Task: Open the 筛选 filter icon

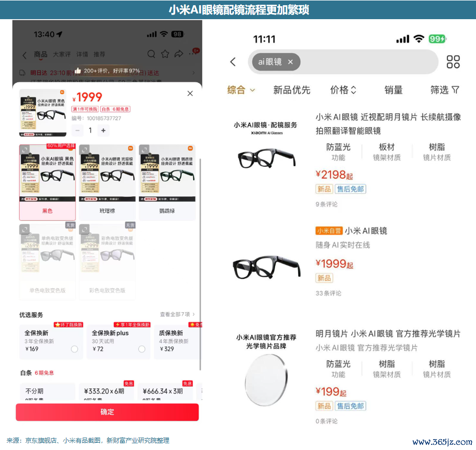Action: 455,90
